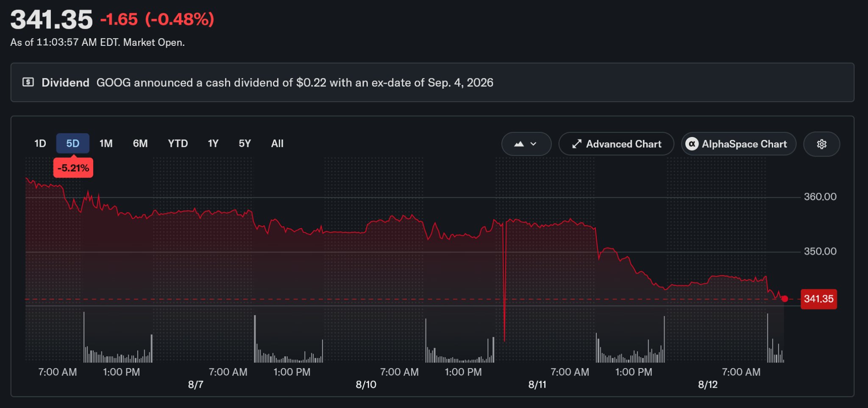This screenshot has height=408, width=868.
Task: Click the 8/7 date label
Action: point(196,385)
